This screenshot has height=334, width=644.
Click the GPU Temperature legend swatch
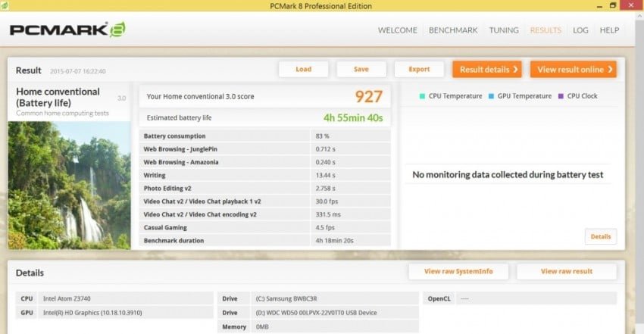click(491, 96)
